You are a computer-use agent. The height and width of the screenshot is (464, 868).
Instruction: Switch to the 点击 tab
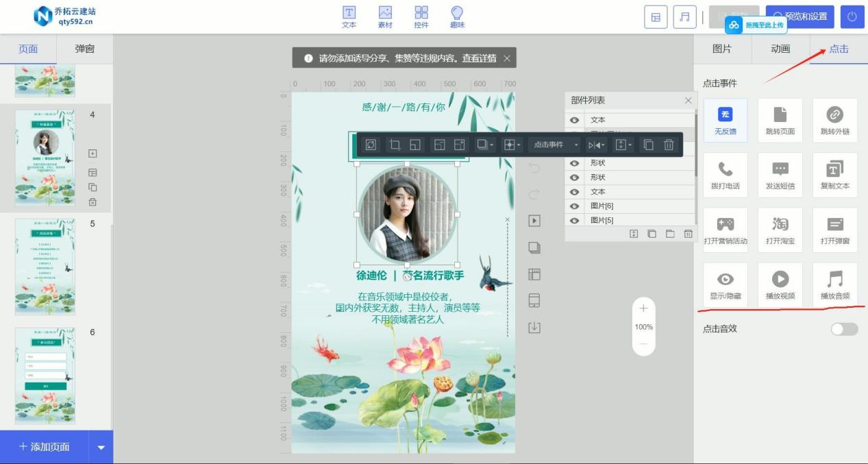839,49
